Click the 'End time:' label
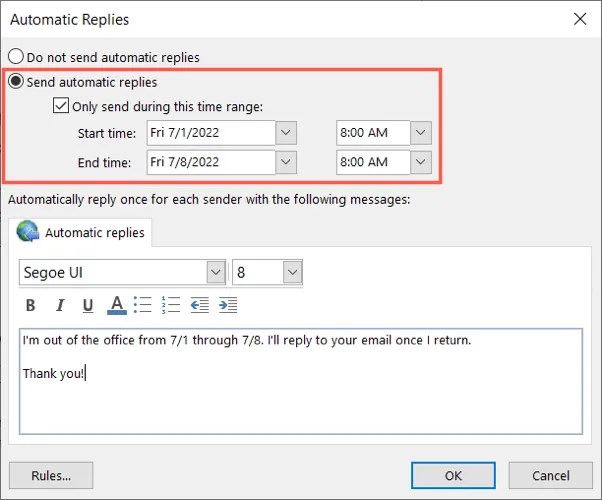The image size is (602, 500). point(104,162)
